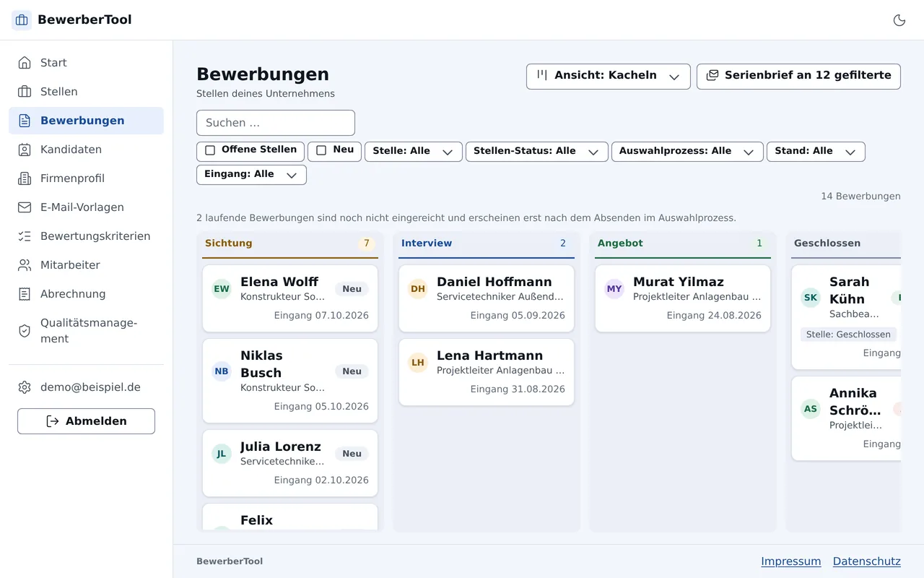Focus the Suchen search field
924x578 pixels.
[276, 123]
